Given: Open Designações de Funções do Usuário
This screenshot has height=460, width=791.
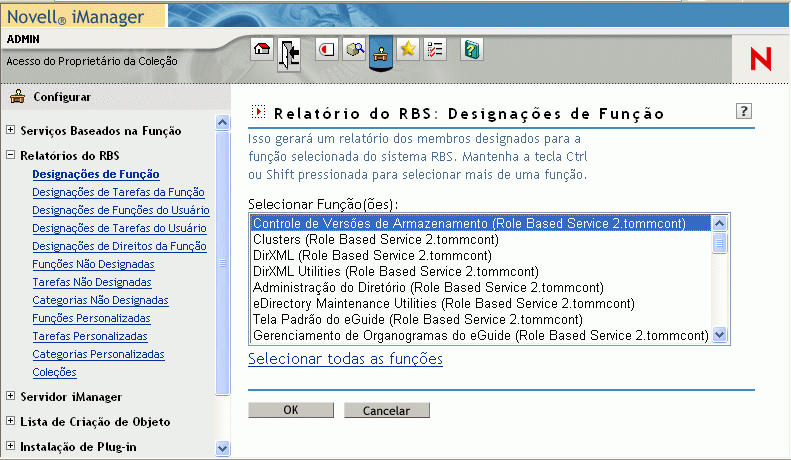Looking at the screenshot, I should click(121, 210).
